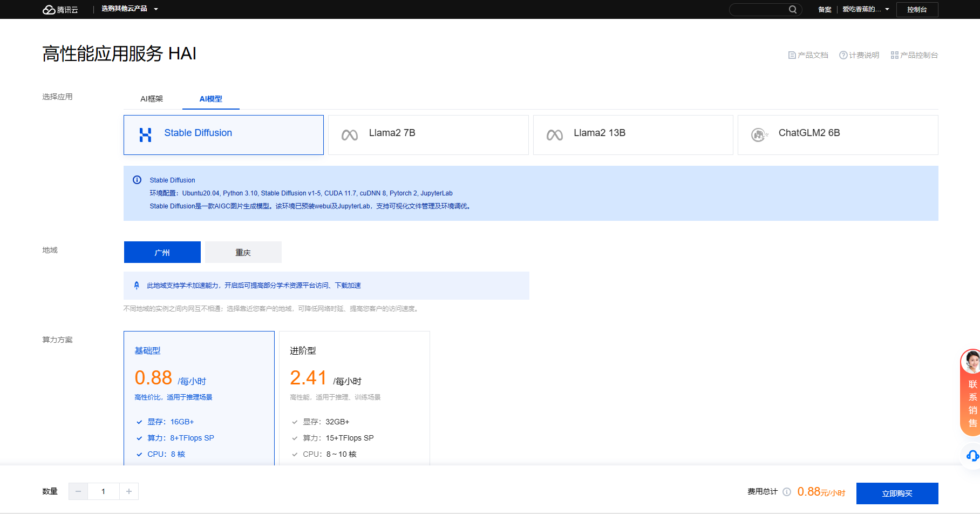
Task: Click the 0.88 每小时 price text
Action: point(171,378)
